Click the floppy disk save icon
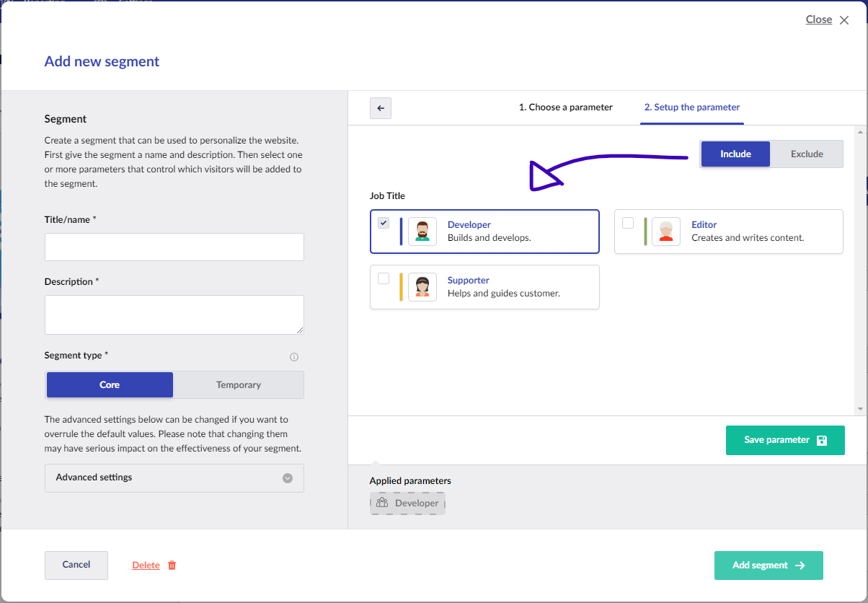 [822, 440]
